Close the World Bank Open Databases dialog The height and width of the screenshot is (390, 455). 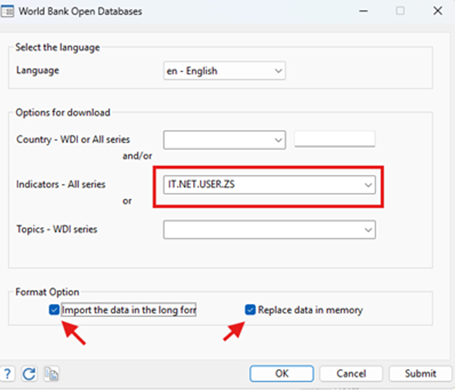tap(438, 11)
